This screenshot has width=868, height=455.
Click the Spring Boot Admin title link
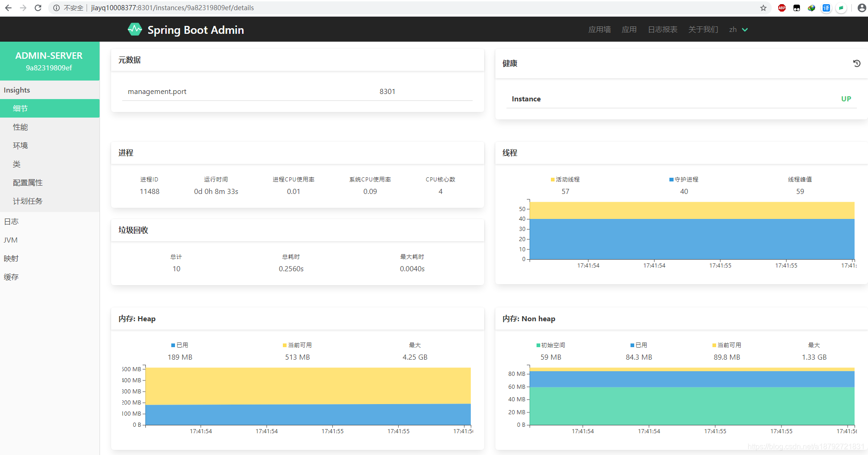[x=195, y=30]
